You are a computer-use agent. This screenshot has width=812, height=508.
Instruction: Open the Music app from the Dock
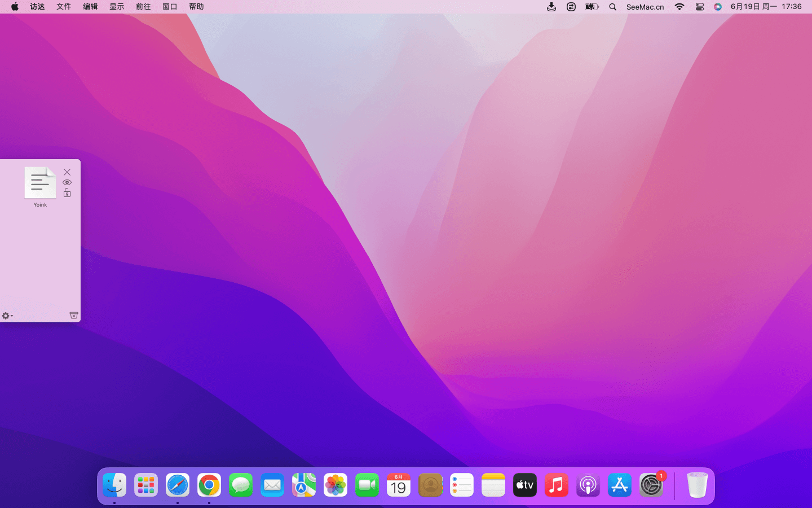point(557,485)
